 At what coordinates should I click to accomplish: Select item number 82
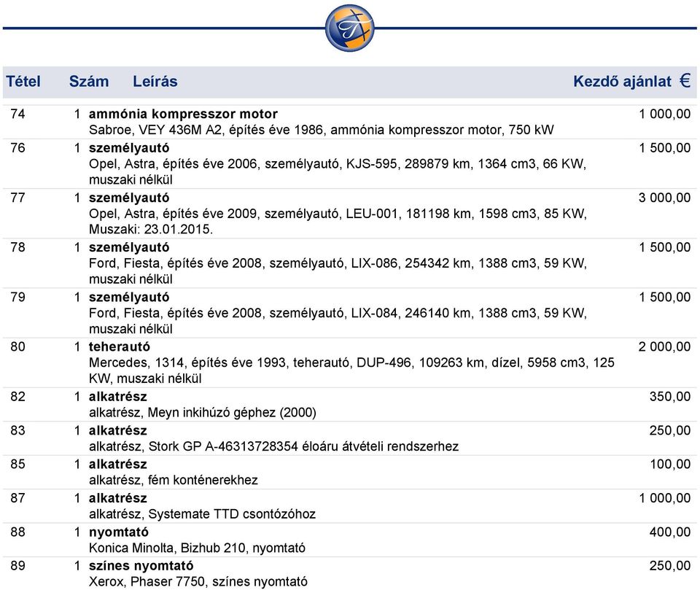click(x=17, y=397)
